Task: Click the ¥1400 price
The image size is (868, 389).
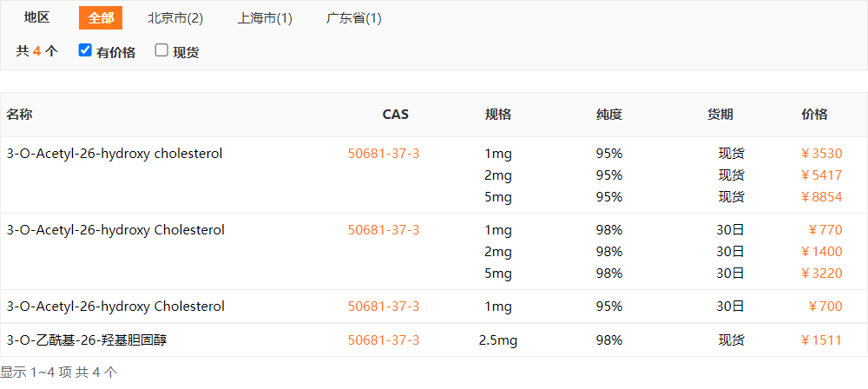Action: click(821, 252)
